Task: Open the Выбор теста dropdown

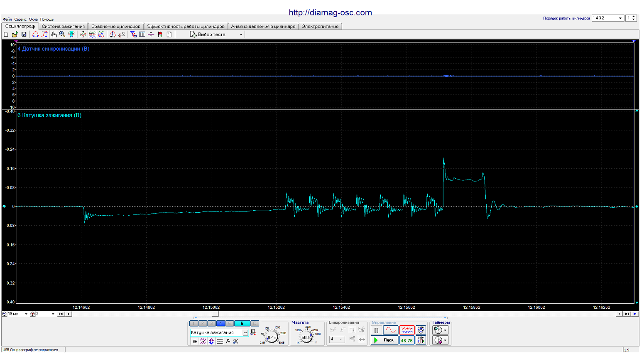Action: point(216,34)
